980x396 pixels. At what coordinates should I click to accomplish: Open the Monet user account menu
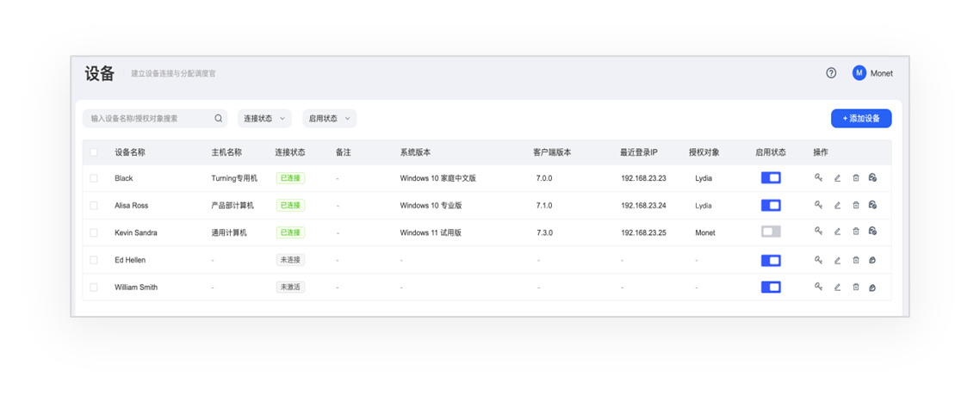[x=872, y=73]
